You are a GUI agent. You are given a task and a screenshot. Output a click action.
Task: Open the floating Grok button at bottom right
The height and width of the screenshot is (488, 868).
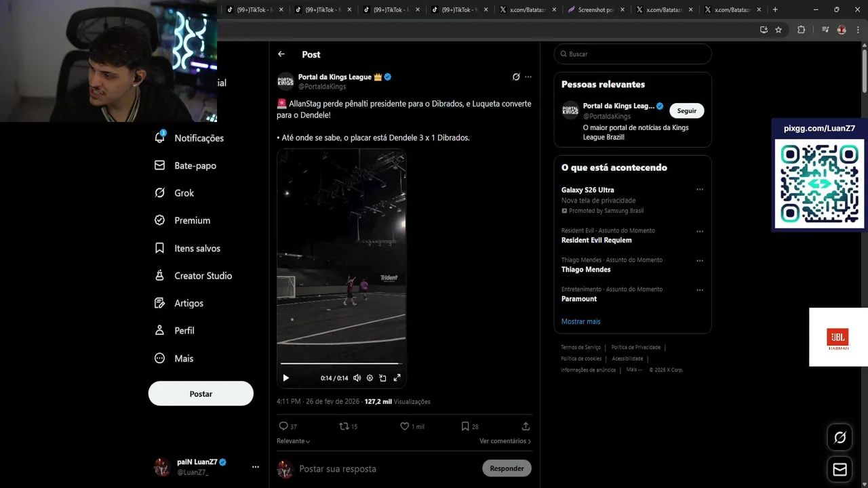pos(840,438)
